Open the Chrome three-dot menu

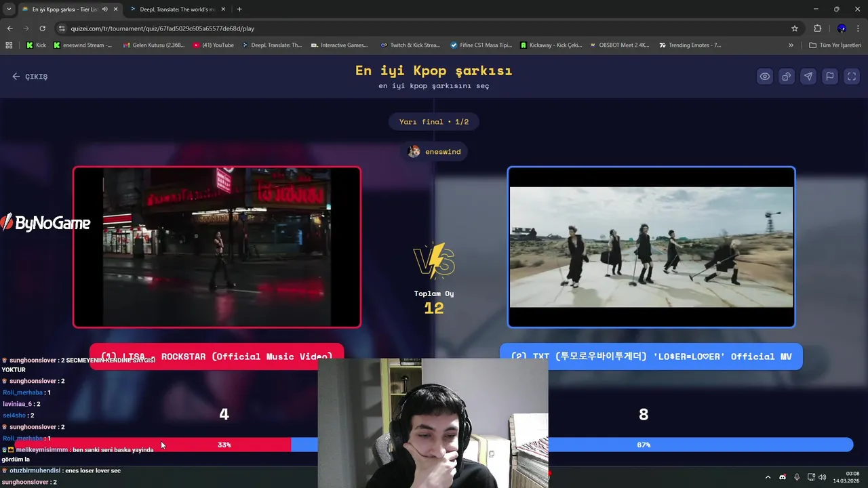tap(859, 28)
